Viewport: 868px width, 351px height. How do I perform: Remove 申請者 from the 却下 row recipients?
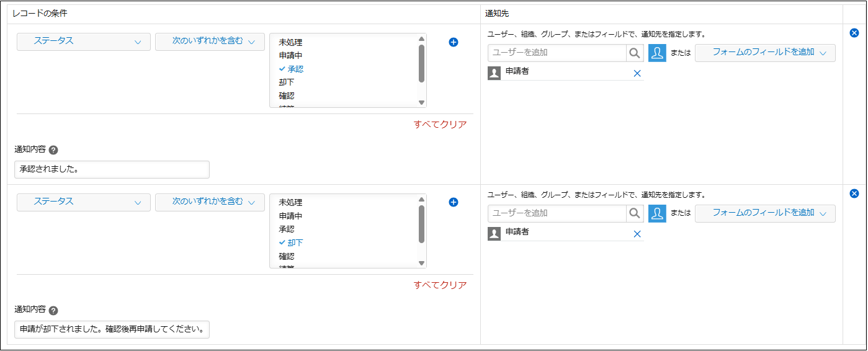pos(637,234)
